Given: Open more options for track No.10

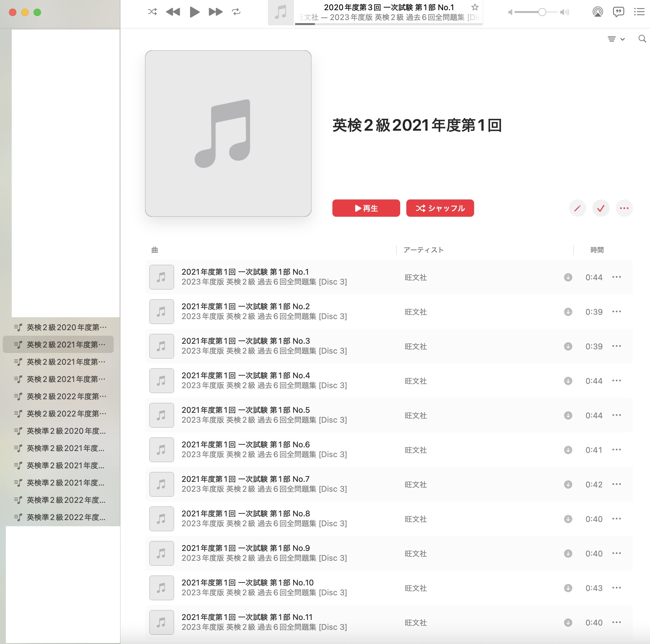Looking at the screenshot, I should (616, 588).
